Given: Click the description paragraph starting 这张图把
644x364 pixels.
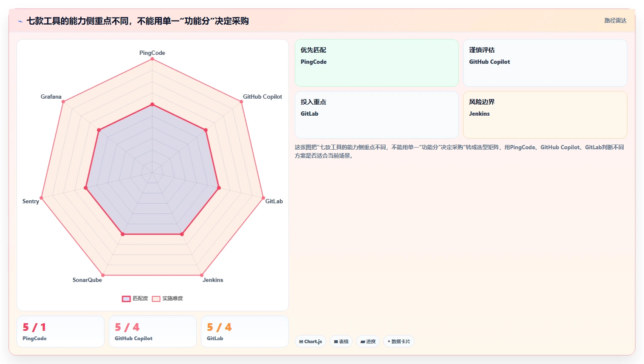Looking at the screenshot, I should click(x=459, y=151).
